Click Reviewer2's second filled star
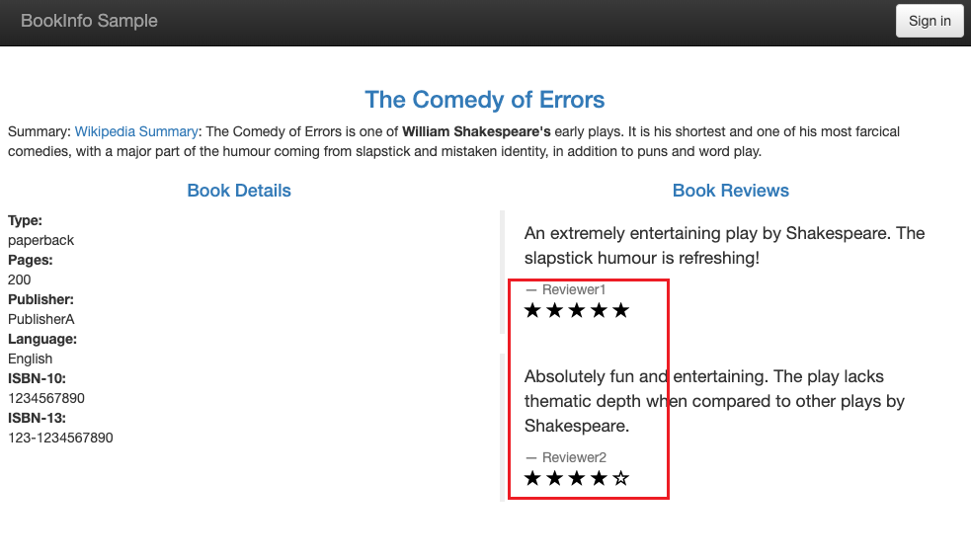 pos(555,478)
